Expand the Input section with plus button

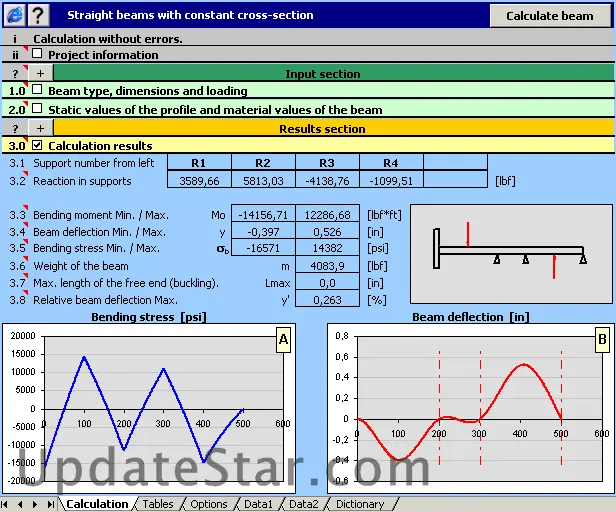pos(40,73)
